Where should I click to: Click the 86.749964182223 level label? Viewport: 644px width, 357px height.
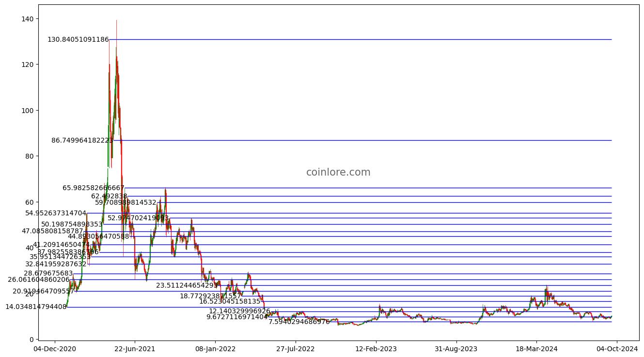82,140
